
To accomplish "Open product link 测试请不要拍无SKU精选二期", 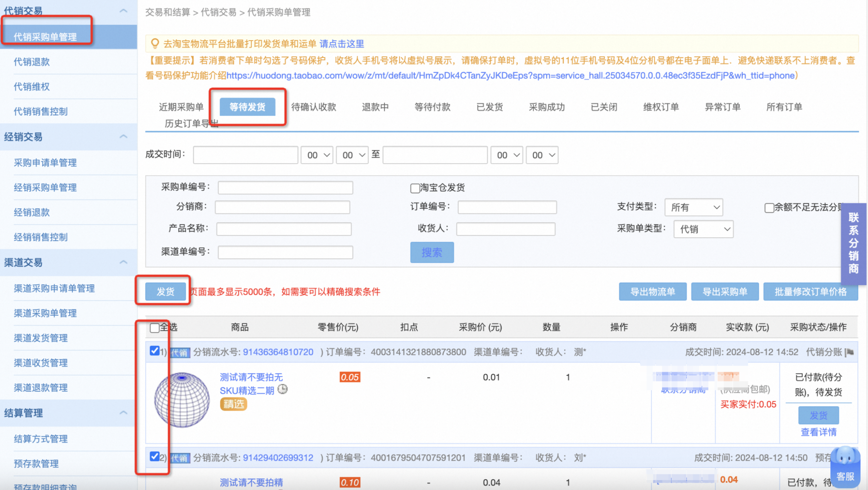I will (251, 384).
